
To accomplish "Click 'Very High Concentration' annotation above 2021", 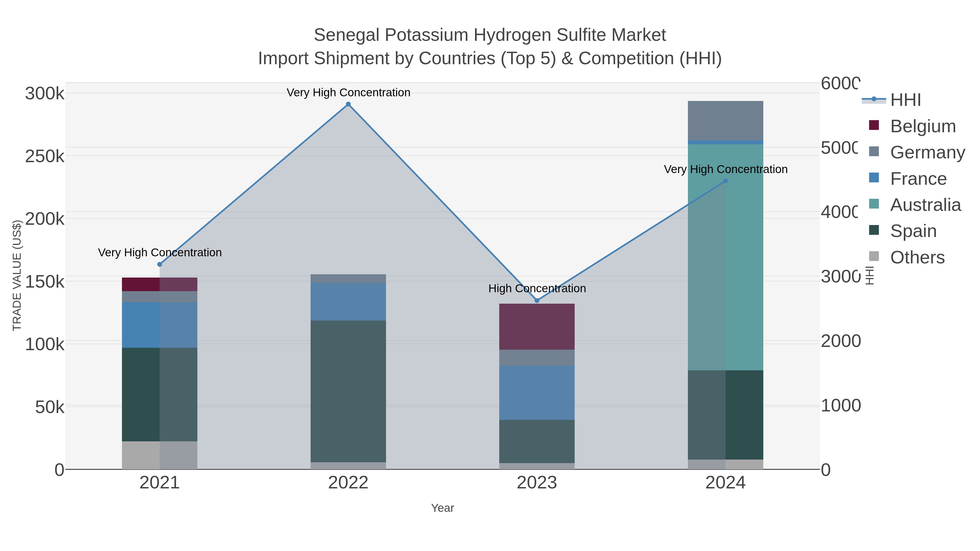I will pos(160,253).
